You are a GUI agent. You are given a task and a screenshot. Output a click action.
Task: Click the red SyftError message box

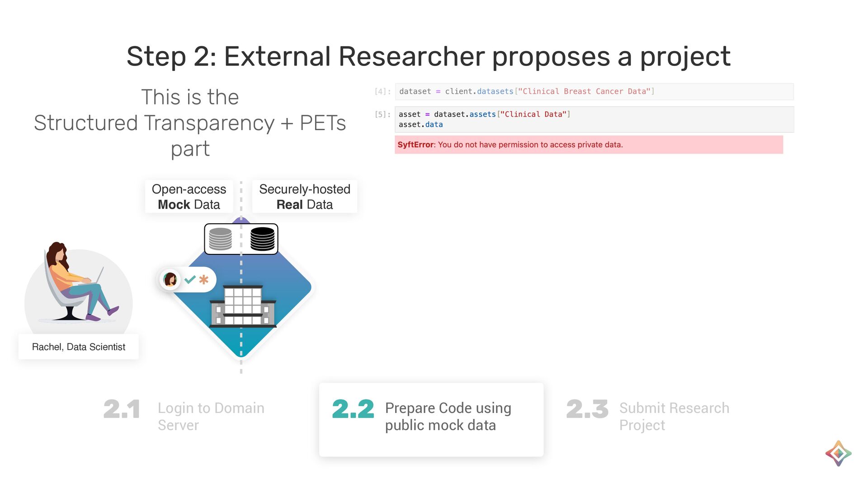click(x=588, y=145)
